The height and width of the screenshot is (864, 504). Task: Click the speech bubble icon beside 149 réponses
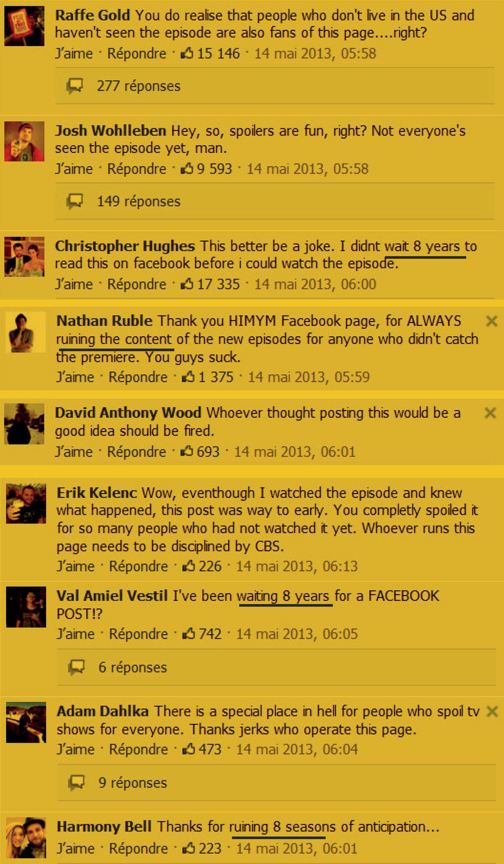pos(74,201)
